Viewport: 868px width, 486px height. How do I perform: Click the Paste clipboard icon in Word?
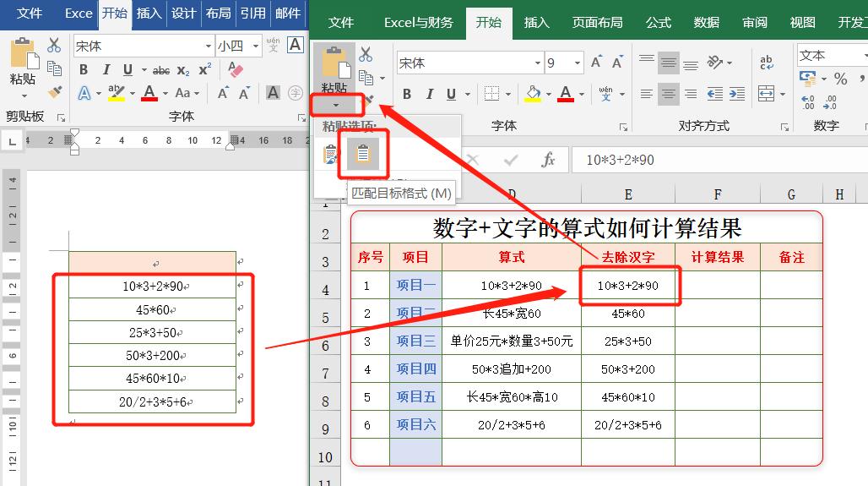[x=24, y=54]
